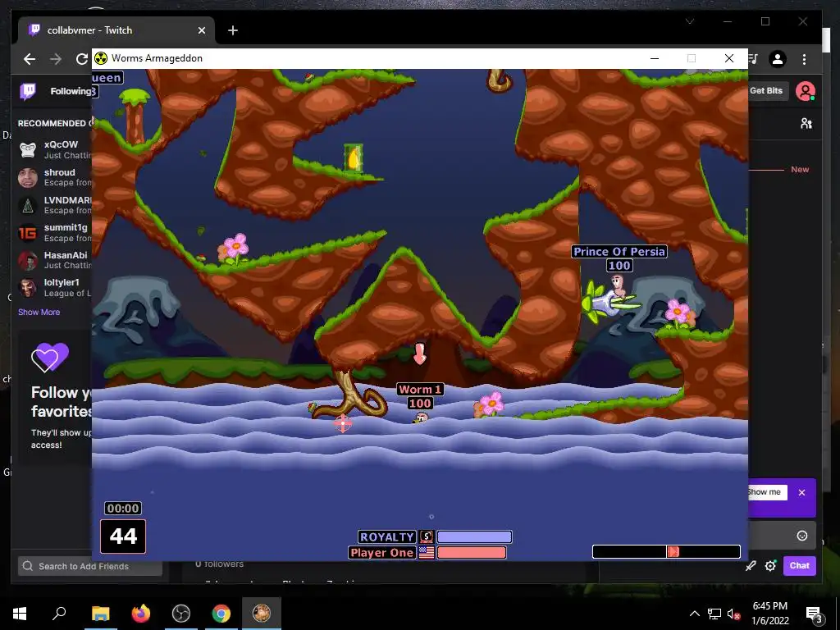Open emote picker smiley in chat
The height and width of the screenshot is (630, 840).
point(802,536)
